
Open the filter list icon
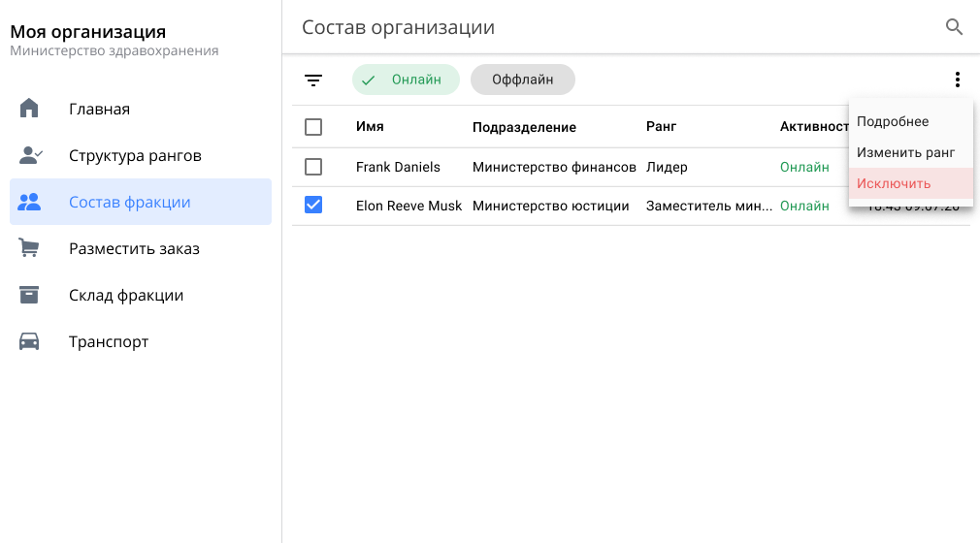313,80
